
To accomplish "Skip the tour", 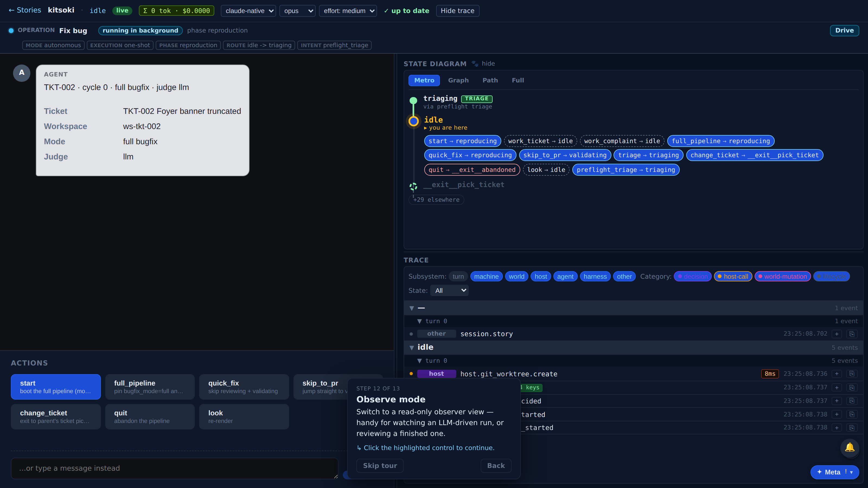I will pos(380,465).
